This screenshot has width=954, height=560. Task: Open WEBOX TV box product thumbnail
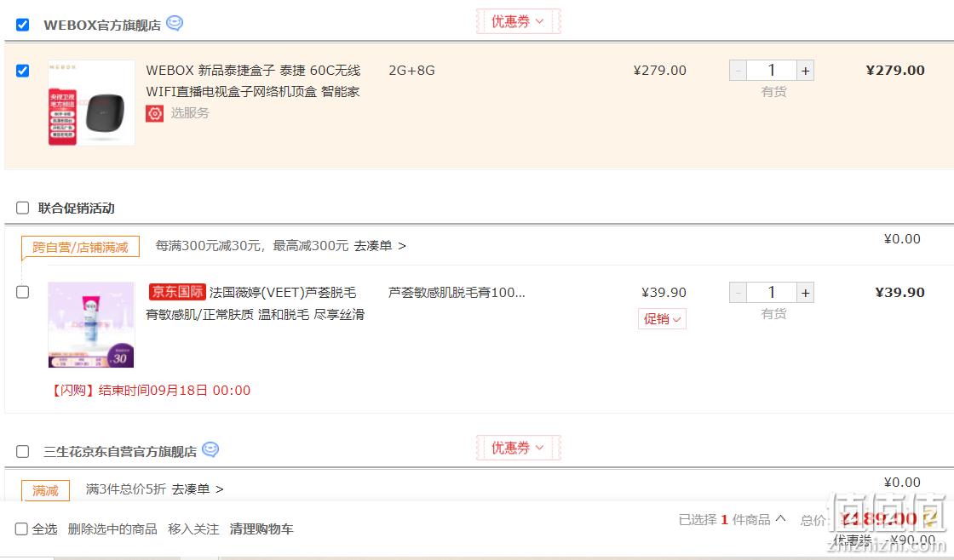click(x=91, y=102)
